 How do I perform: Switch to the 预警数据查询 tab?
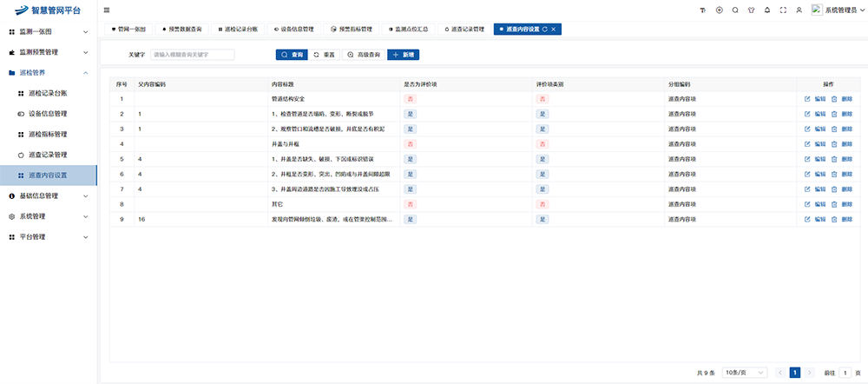click(182, 29)
